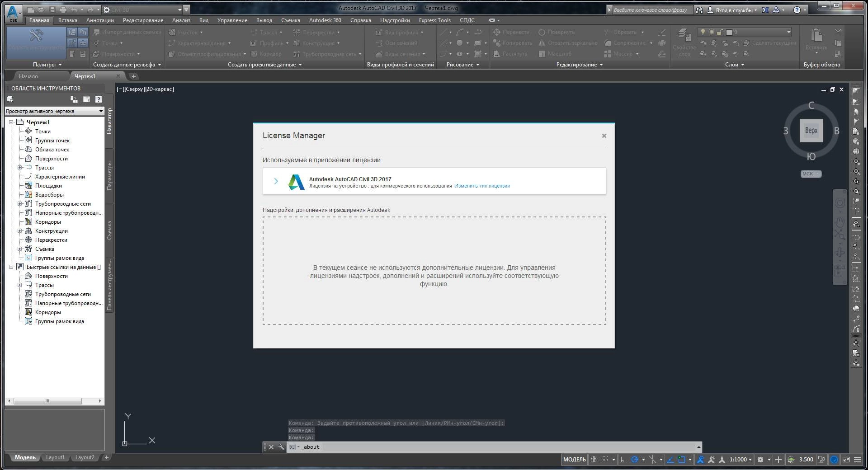Toggle object snap tracking in status bar
The image size is (868, 470).
pos(670,460)
